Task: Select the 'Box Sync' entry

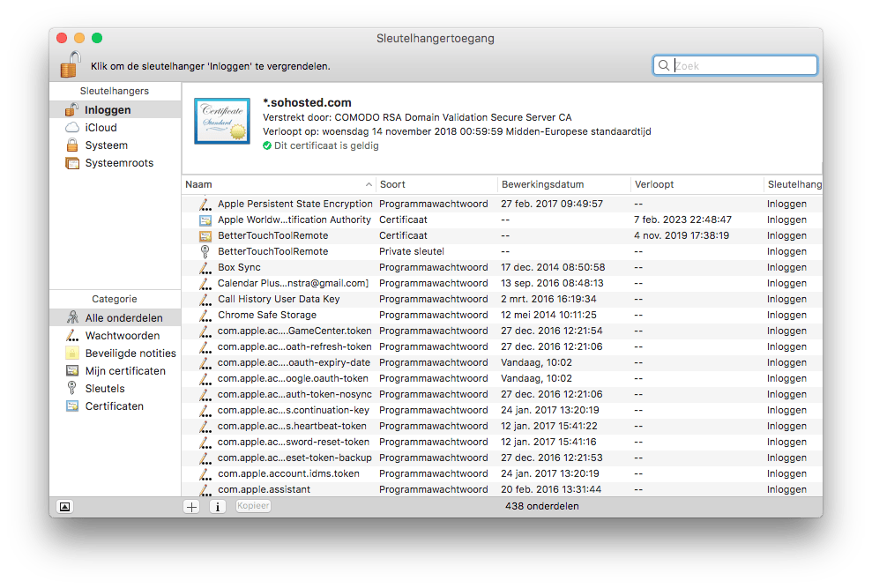Action: click(502, 267)
